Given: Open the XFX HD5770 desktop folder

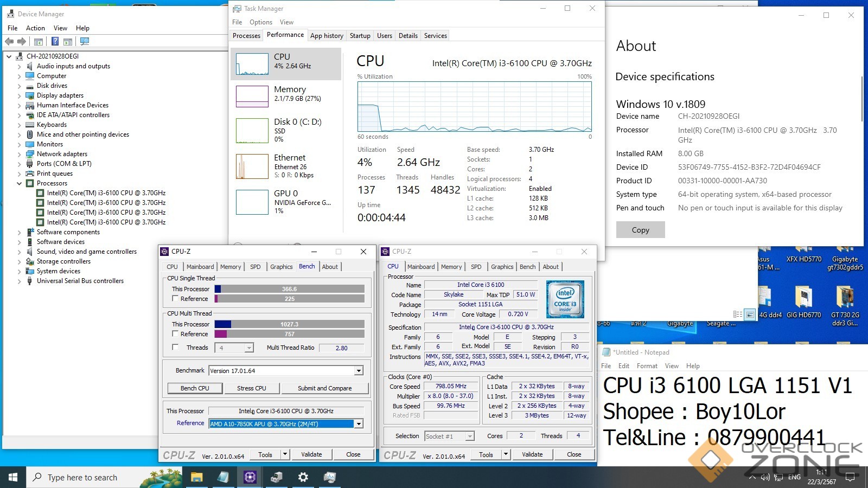Looking at the screenshot, I should (x=803, y=259).
